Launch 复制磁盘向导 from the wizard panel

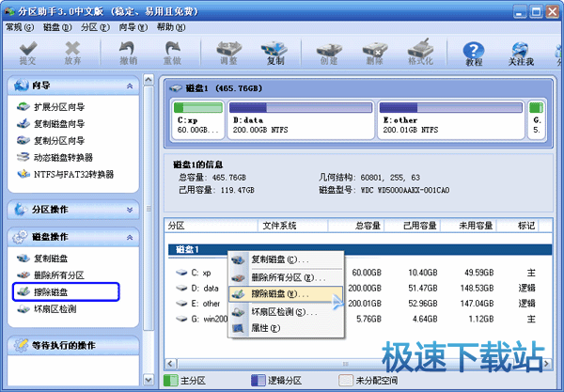51,124
